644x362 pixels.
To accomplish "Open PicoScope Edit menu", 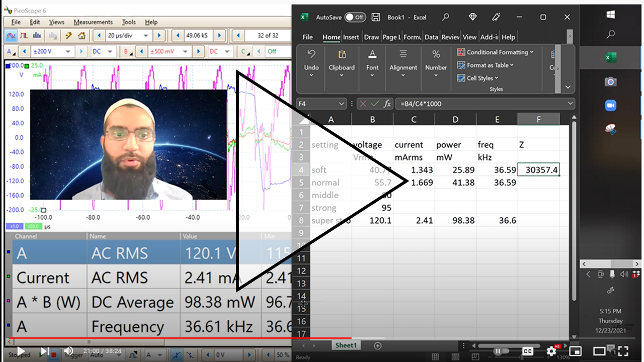I will [35, 22].
